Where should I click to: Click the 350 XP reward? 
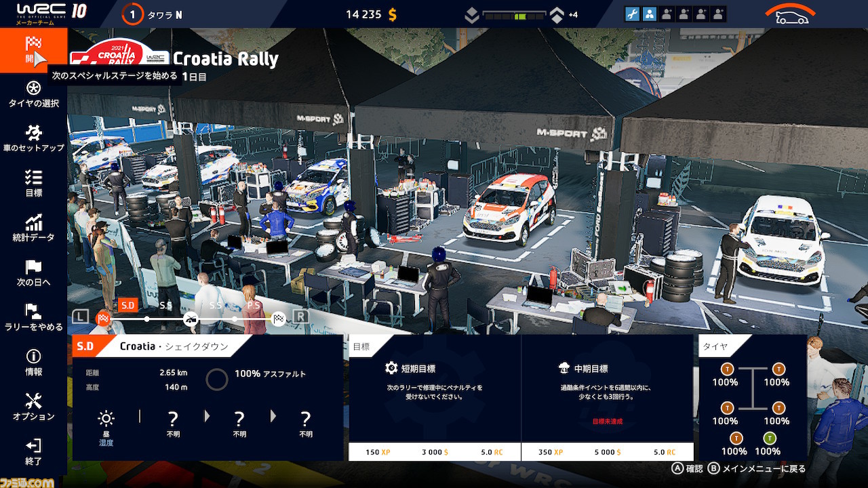551,452
